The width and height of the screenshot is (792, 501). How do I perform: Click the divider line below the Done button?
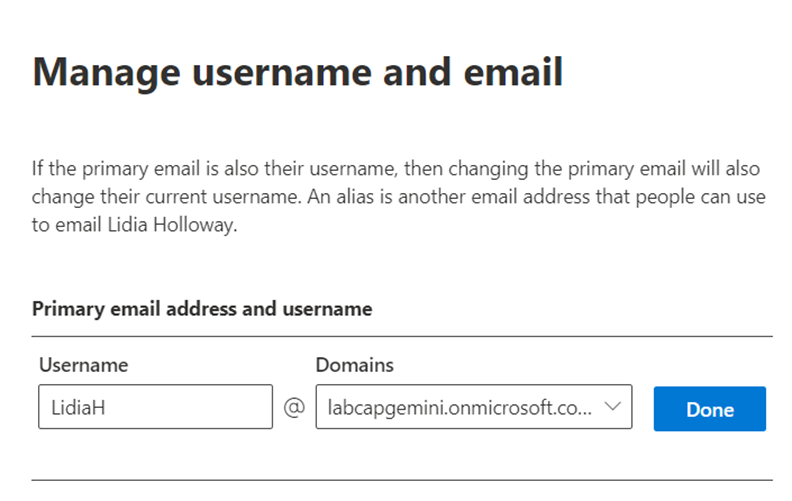tap(402, 480)
